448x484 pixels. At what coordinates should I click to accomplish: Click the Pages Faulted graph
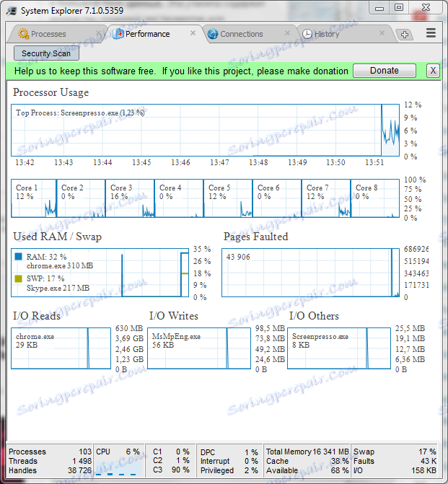(311, 273)
